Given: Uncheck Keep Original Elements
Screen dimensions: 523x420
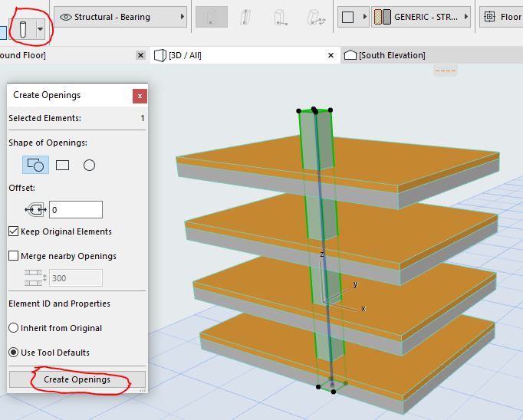Looking at the screenshot, I should (14, 231).
